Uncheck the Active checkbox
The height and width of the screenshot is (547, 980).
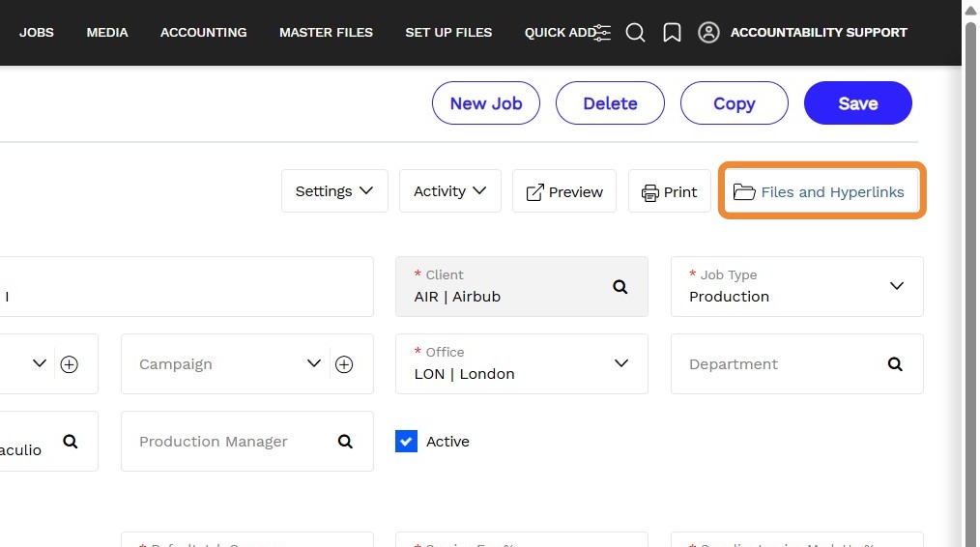tap(406, 442)
